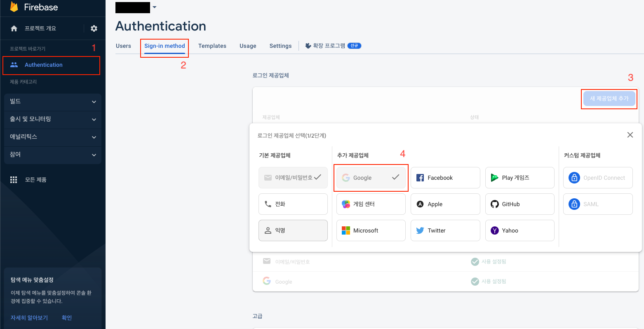Click the 신규 badge next to extensions

click(355, 46)
